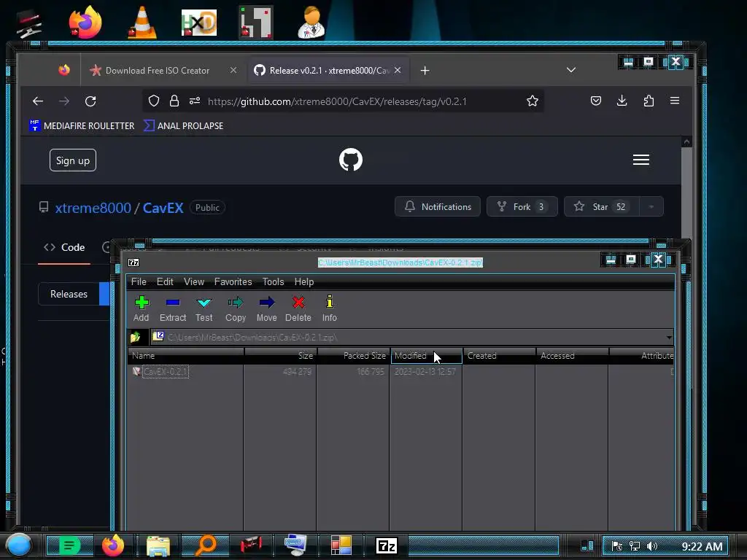
Task: Open File Explorer from the taskbar
Action: [158, 545]
